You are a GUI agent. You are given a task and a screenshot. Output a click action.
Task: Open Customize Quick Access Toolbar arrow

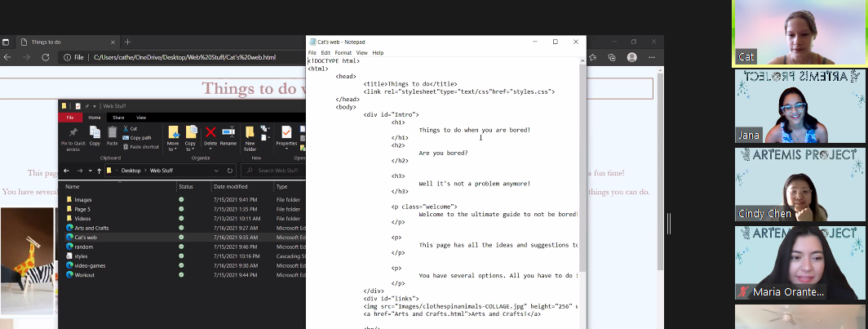point(95,106)
